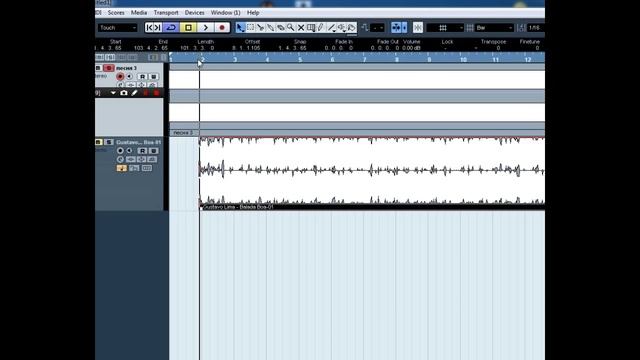This screenshot has height=360, width=640.
Task: Click the Volume 0.00 dB value
Action: [x=411, y=48]
